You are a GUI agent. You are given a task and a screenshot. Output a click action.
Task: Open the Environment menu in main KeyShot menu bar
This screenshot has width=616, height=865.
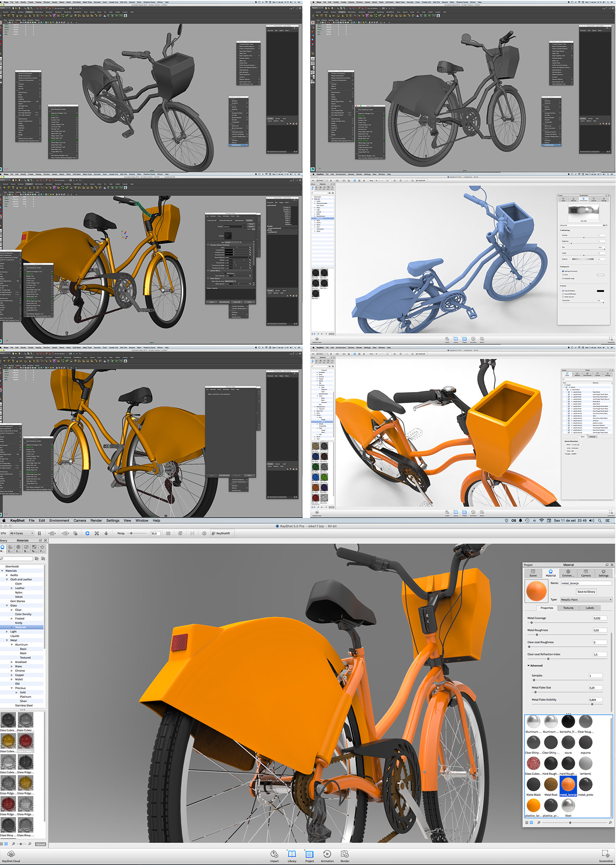59,520
